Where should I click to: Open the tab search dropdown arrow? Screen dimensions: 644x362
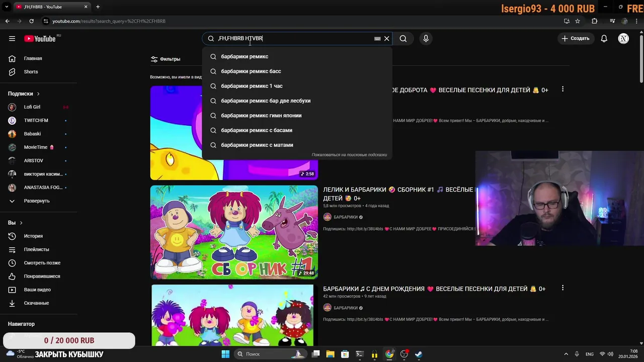[7, 7]
